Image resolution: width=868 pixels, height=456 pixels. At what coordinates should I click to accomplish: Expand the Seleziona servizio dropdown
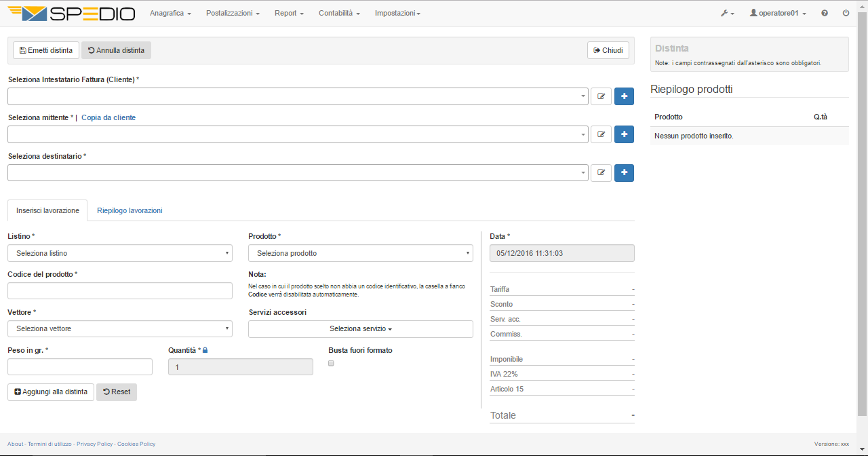pyautogui.click(x=361, y=328)
